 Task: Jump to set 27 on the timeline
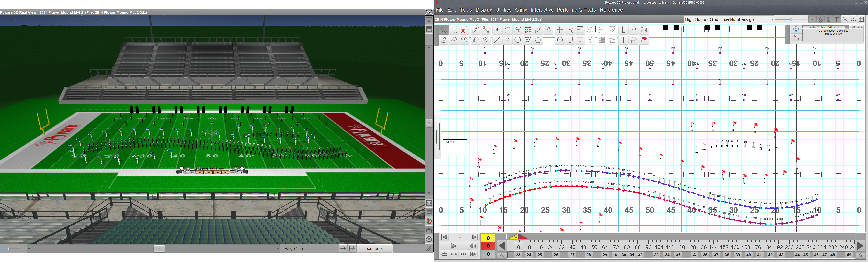(572, 255)
